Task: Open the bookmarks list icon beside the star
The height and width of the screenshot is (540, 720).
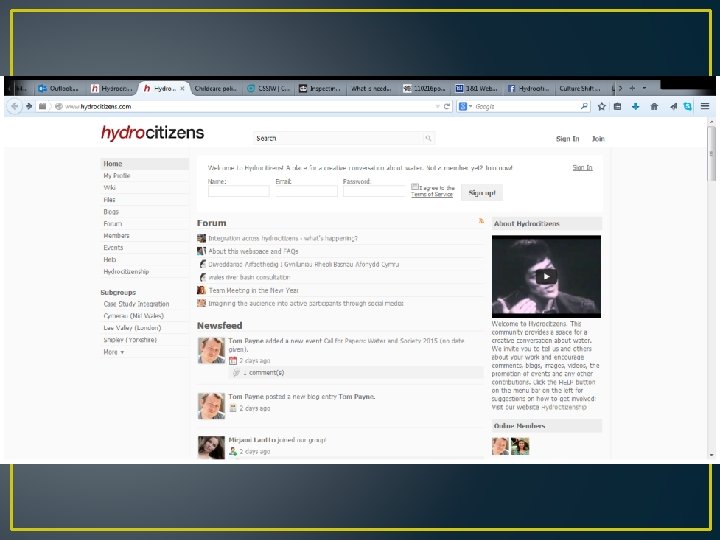Action: coord(618,106)
